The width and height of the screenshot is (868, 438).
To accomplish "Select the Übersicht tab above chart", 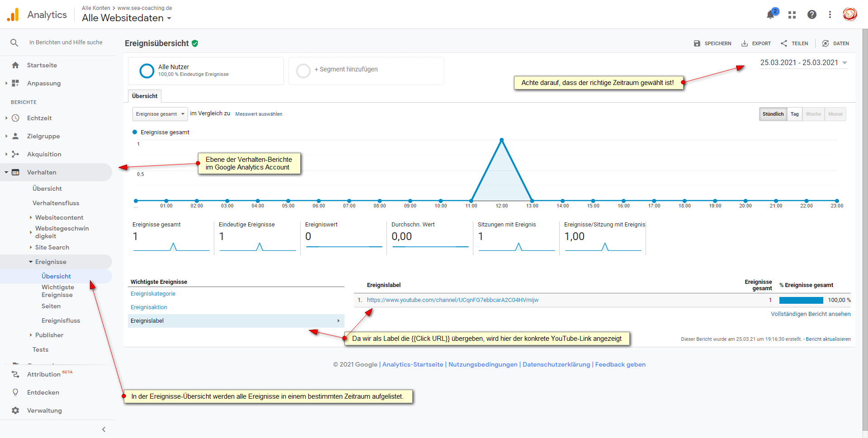I will pyautogui.click(x=145, y=96).
